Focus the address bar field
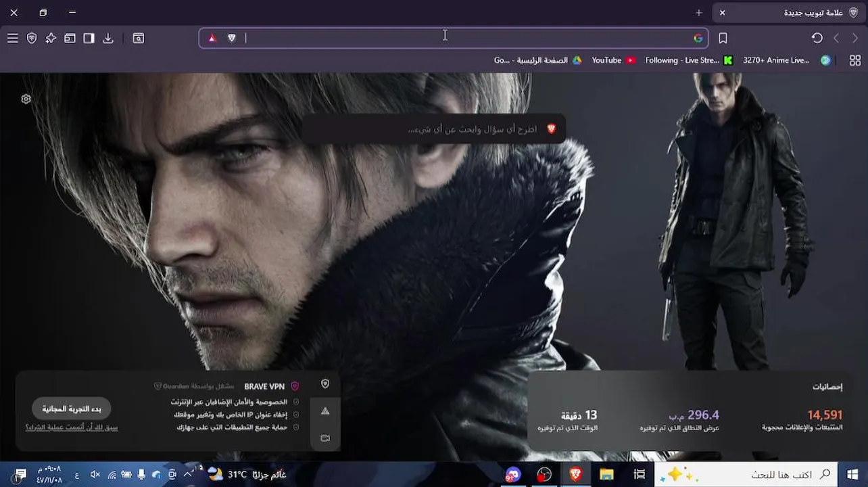This screenshot has width=868, height=487. [453, 39]
